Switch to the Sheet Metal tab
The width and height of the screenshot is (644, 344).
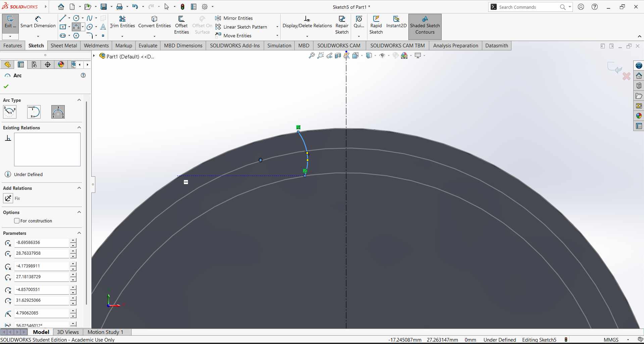tap(64, 46)
